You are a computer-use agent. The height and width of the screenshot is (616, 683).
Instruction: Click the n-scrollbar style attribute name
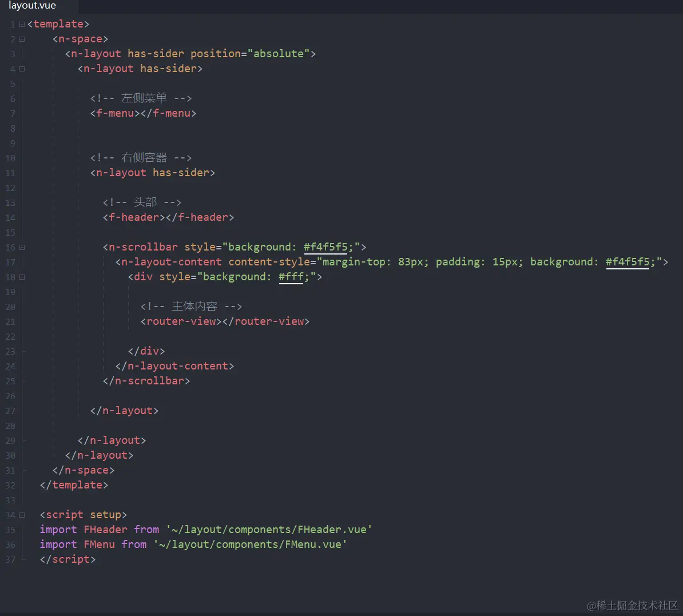200,247
